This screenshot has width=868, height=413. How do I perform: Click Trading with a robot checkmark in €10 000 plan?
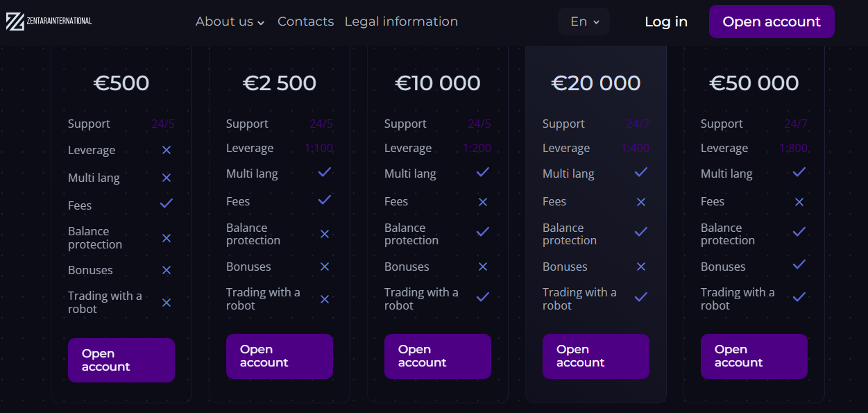(483, 296)
